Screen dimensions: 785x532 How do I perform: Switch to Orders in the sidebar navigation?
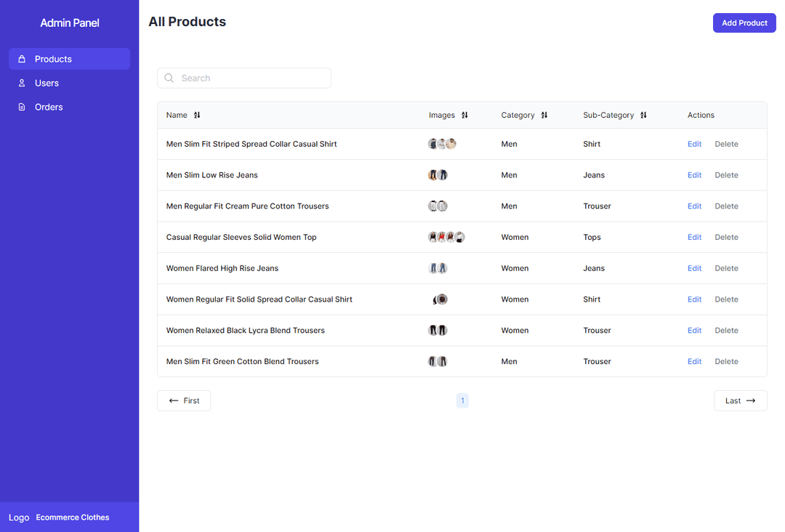tap(48, 107)
